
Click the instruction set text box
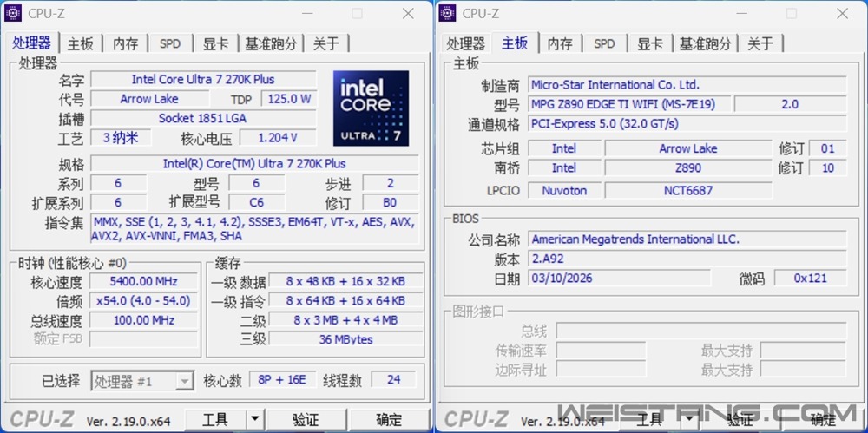(x=254, y=229)
